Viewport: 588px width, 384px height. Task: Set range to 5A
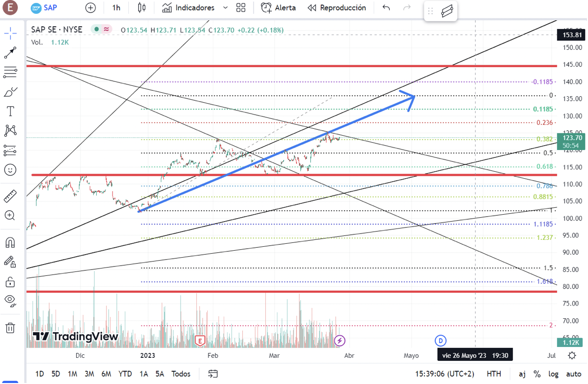160,374
